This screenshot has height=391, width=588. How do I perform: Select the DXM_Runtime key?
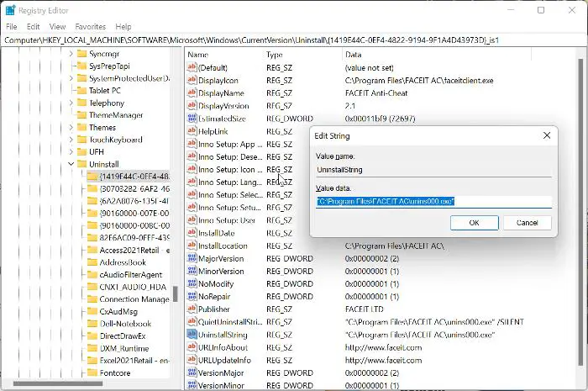(124, 348)
